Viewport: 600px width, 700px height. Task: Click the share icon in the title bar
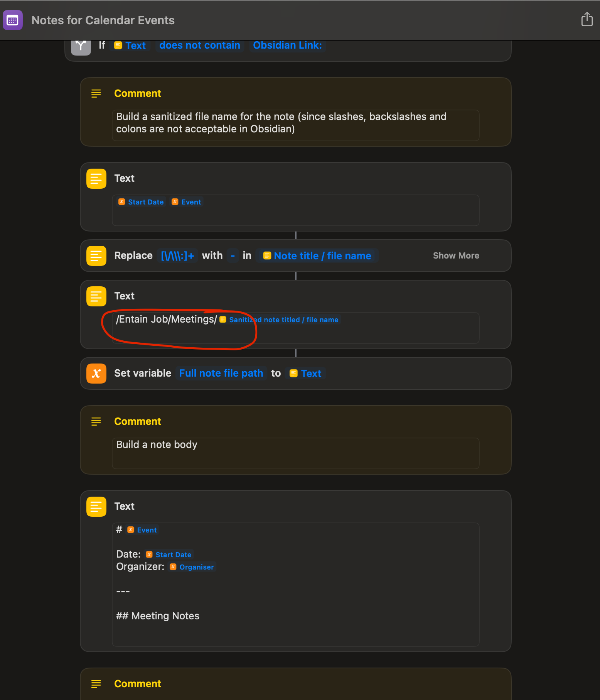[x=587, y=19]
